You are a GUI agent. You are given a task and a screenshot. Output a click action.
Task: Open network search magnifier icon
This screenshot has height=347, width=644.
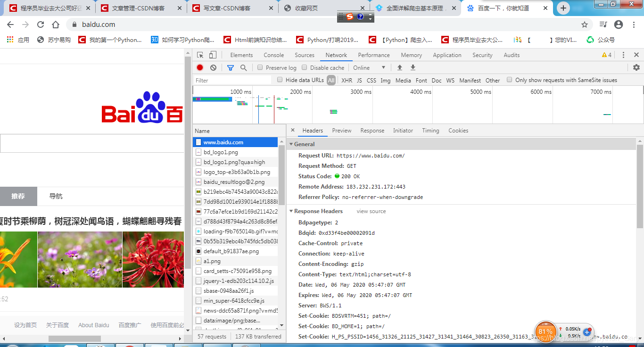point(244,67)
